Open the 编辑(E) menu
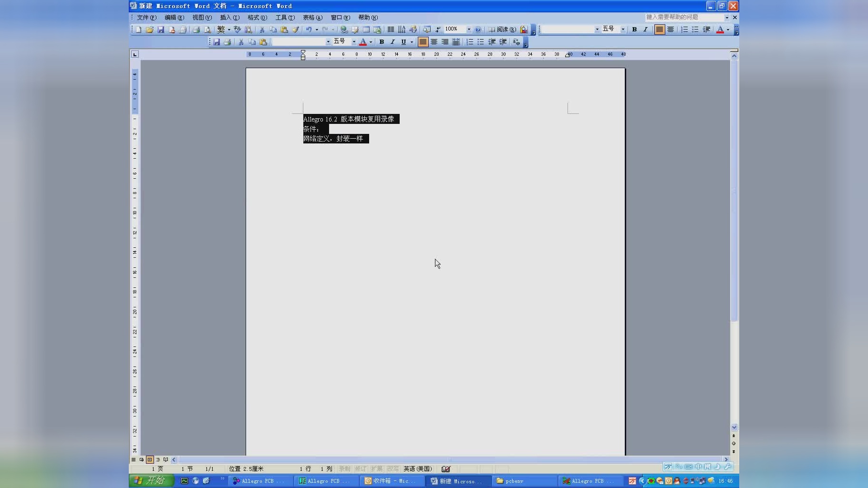The height and width of the screenshot is (488, 868). pyautogui.click(x=174, y=18)
